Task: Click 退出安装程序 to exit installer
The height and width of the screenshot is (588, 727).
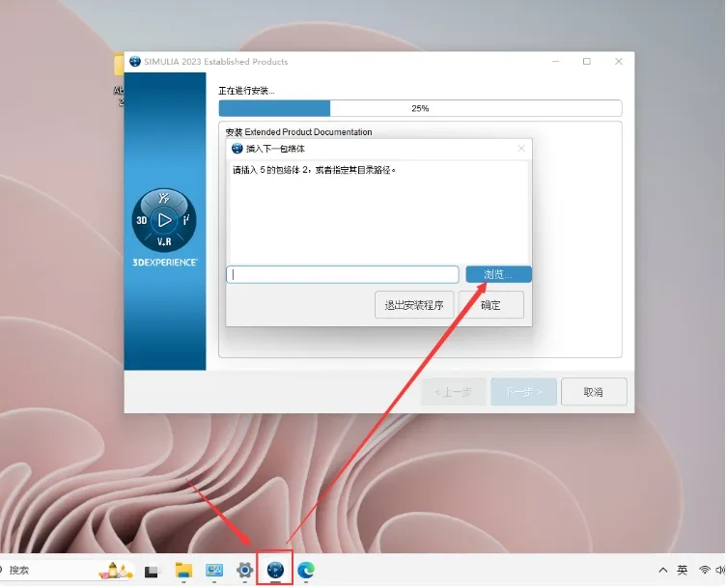Action: tap(414, 305)
